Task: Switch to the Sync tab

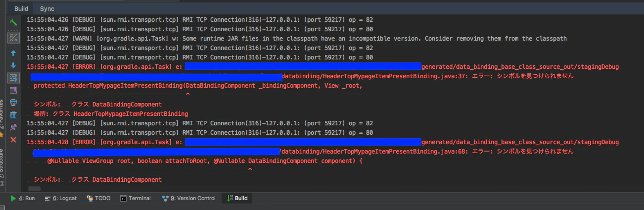Action: [47, 8]
